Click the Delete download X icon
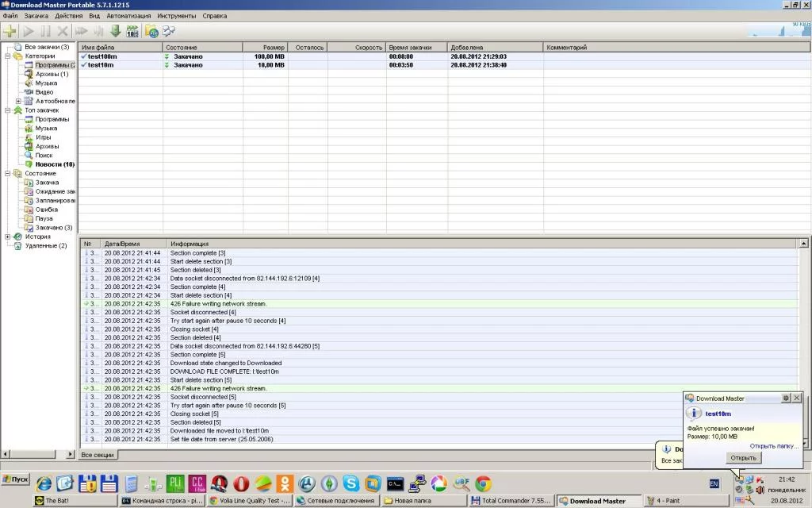The width and height of the screenshot is (812, 508). pyautogui.click(x=62, y=32)
